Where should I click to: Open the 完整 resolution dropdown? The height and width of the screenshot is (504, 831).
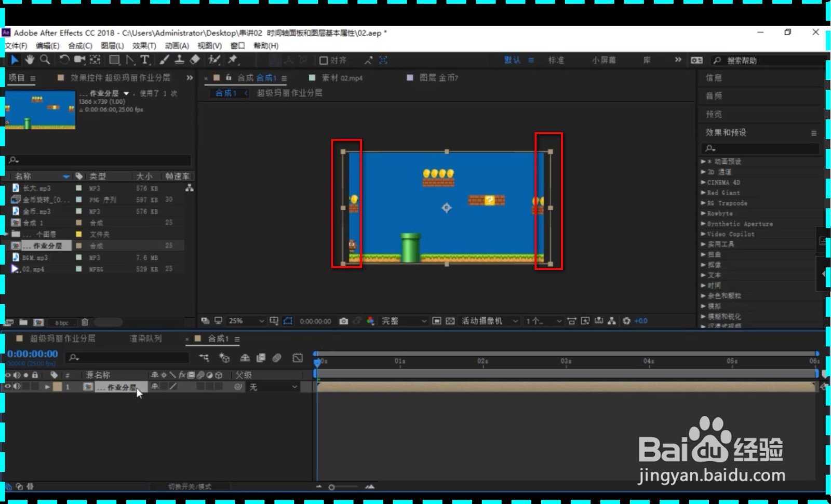coord(404,321)
